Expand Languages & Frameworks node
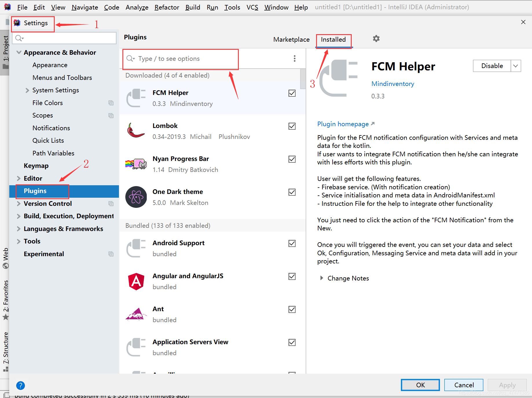This screenshot has width=532, height=398. pos(19,229)
